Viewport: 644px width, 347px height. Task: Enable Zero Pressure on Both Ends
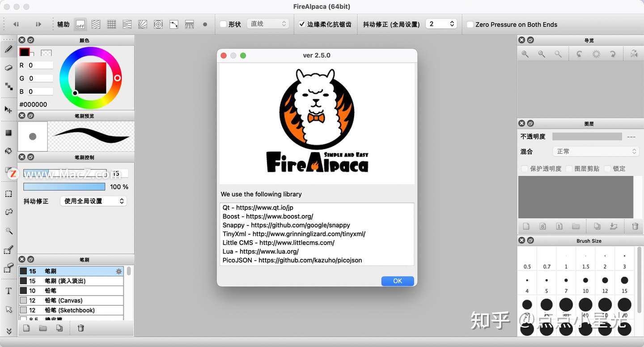(x=470, y=25)
